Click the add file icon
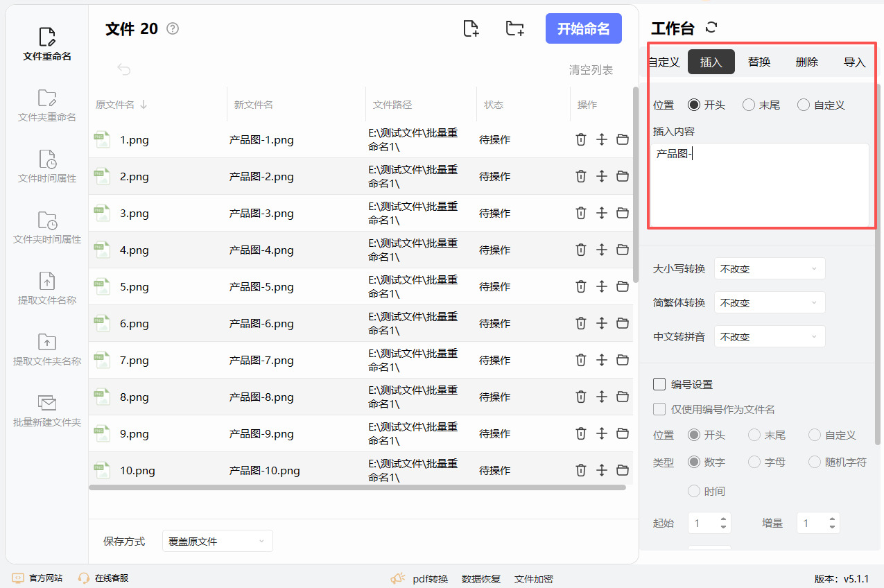The width and height of the screenshot is (884, 588). [x=471, y=28]
